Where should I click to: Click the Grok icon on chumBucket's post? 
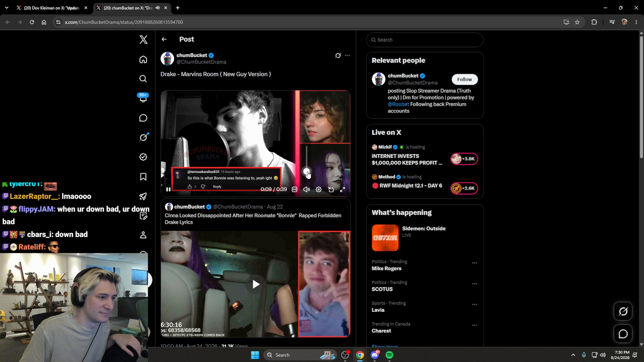pyautogui.click(x=338, y=56)
